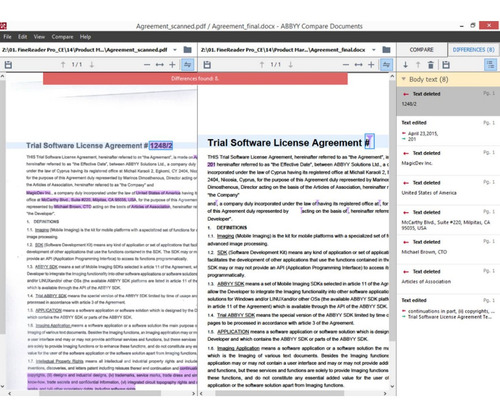Select 'United States of America' deleted entry
Image resolution: width=500 pixels, height=418 pixels.
448,190
